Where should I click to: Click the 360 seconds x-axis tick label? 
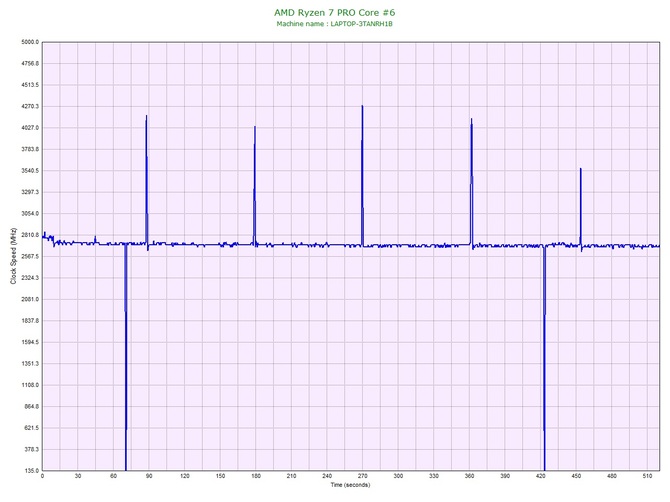tap(469, 476)
